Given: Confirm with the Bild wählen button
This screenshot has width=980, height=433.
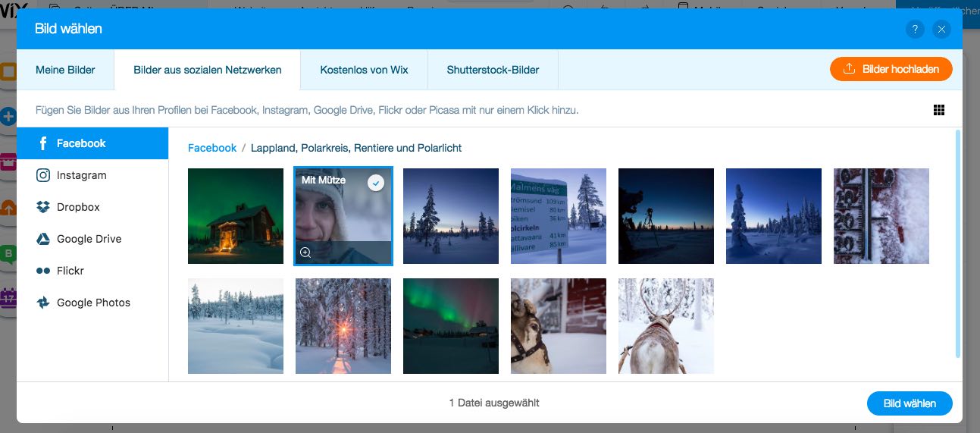Looking at the screenshot, I should click(x=910, y=403).
